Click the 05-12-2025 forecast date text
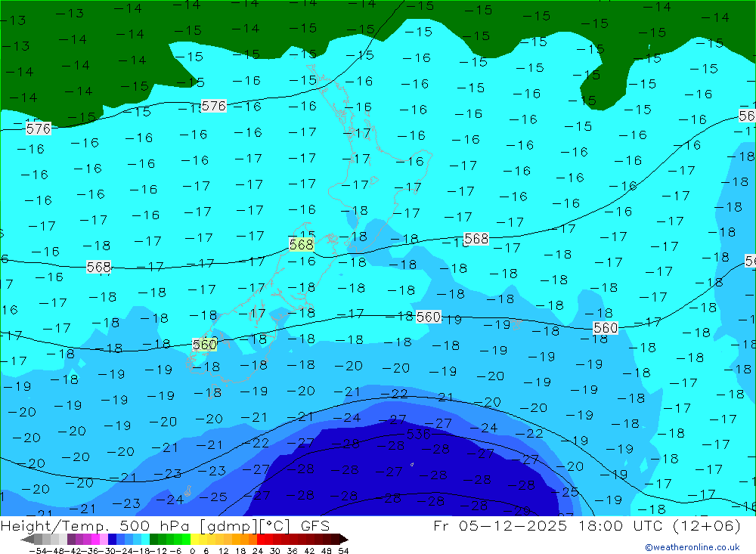The width and height of the screenshot is (756, 554). click(513, 525)
